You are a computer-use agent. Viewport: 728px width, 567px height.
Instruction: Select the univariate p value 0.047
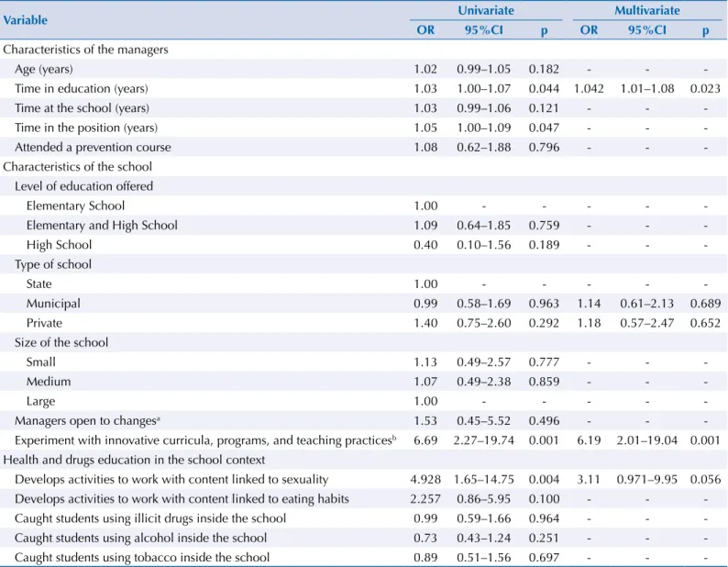(x=544, y=128)
